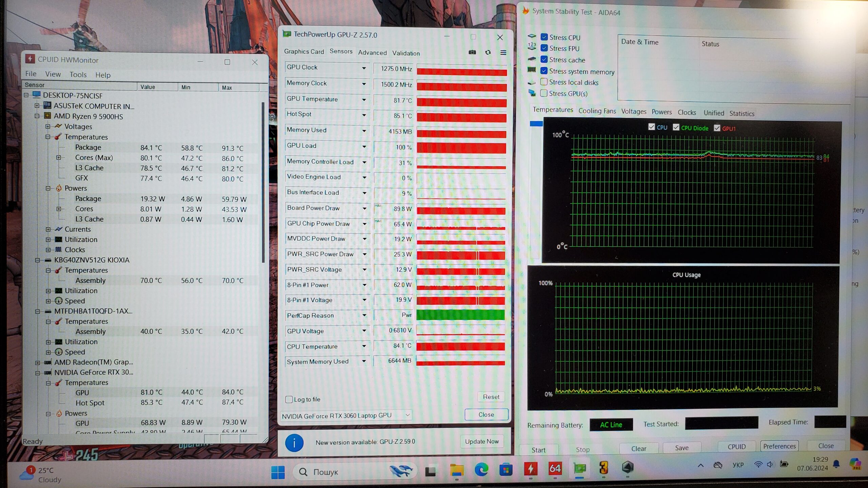
Task: Uncheck the Stress FPU checkbox
Action: [x=544, y=48]
